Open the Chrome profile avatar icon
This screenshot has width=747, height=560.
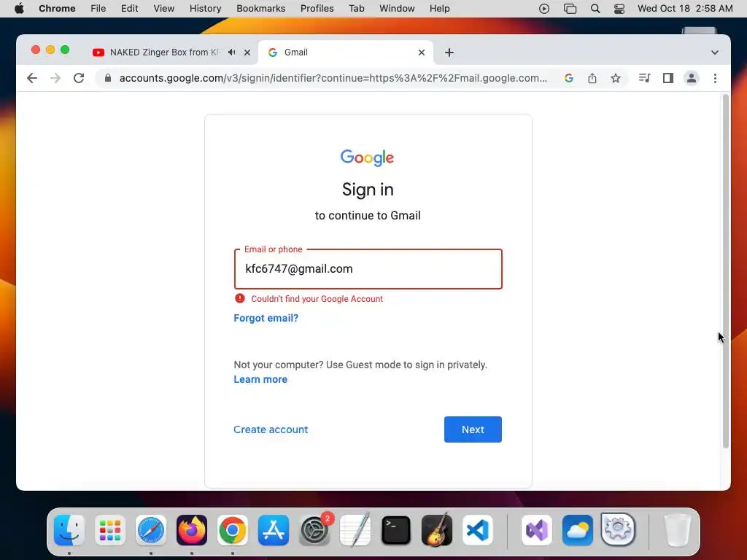tap(692, 78)
